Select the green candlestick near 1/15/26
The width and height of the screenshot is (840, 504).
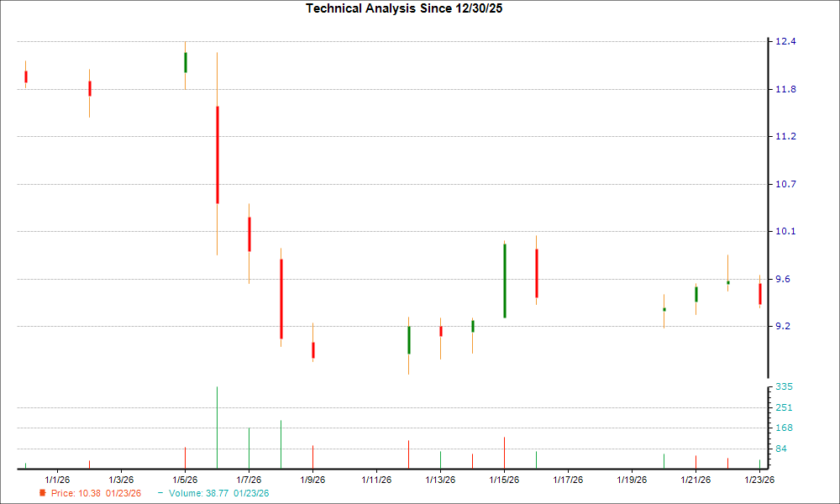click(x=504, y=281)
